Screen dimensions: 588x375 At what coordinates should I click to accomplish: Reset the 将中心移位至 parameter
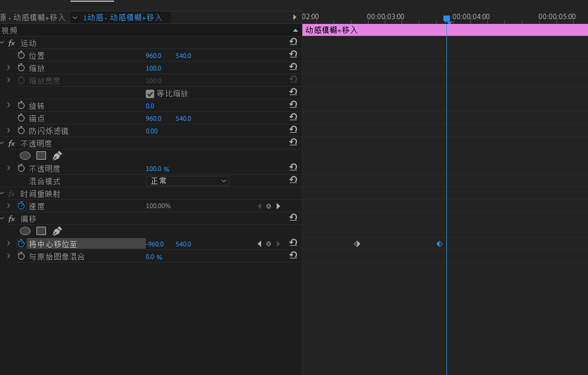[x=293, y=243]
